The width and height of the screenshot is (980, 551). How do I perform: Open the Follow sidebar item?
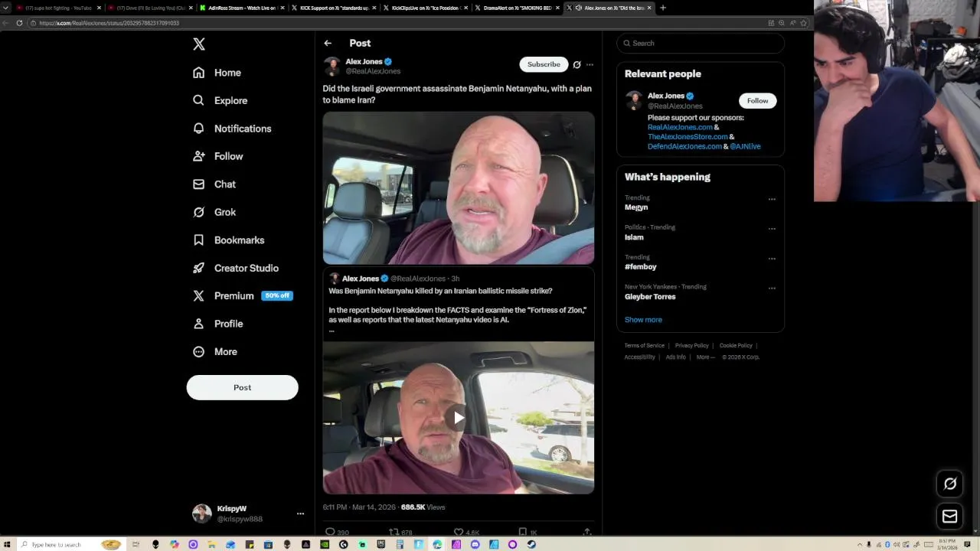point(218,156)
